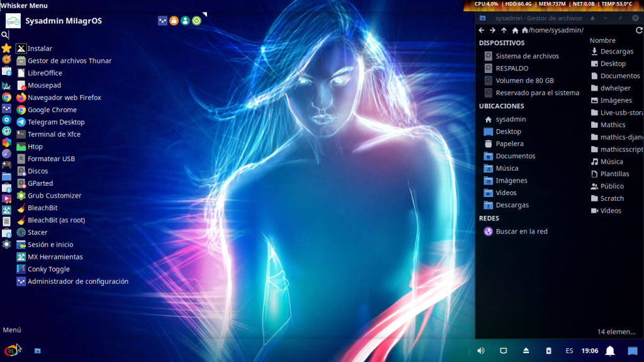Open Papelera in the sidebar
The height and width of the screenshot is (362, 644).
click(509, 144)
